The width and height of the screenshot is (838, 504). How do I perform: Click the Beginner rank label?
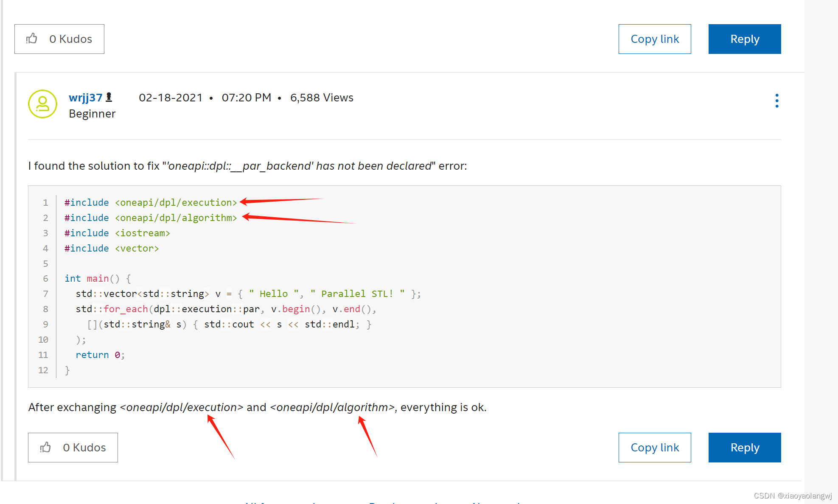(92, 114)
